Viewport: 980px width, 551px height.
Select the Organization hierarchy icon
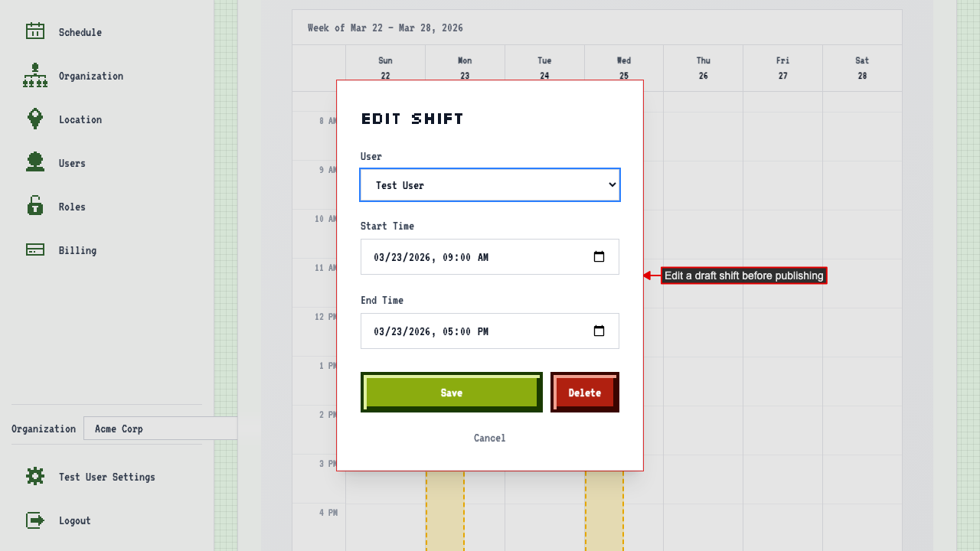point(34,75)
